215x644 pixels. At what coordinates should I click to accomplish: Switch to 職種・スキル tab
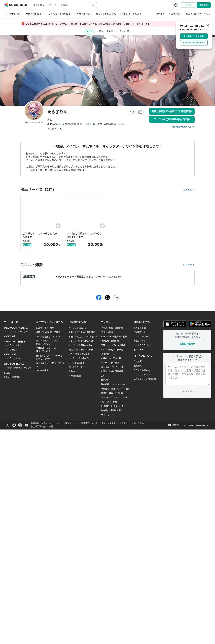[106, 31]
